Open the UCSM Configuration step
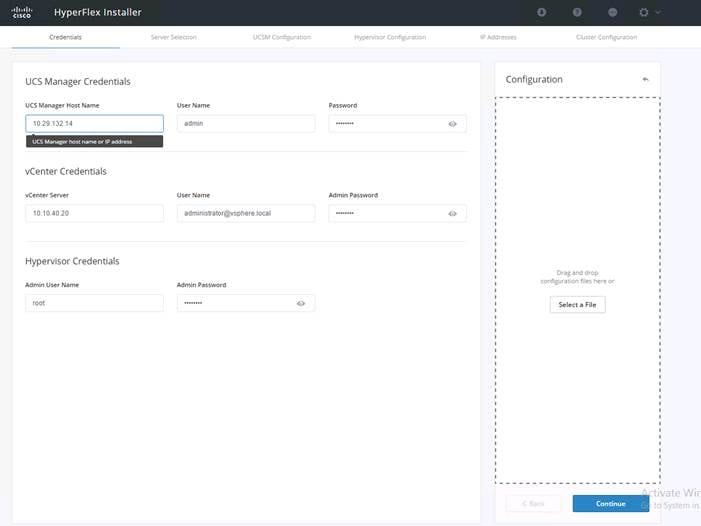701x526 pixels. coord(282,37)
